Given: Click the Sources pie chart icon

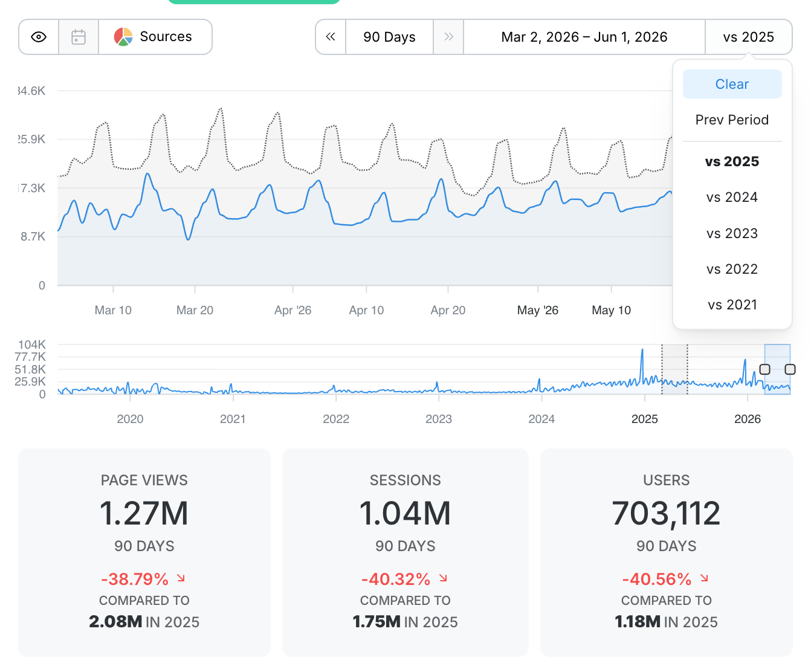Looking at the screenshot, I should click(x=123, y=37).
